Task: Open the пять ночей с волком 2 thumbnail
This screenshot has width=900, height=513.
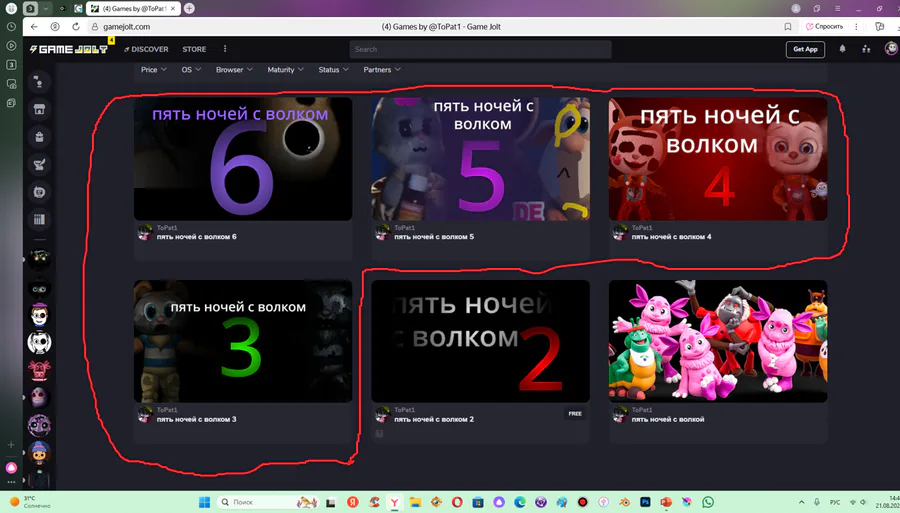Action: tap(480, 341)
